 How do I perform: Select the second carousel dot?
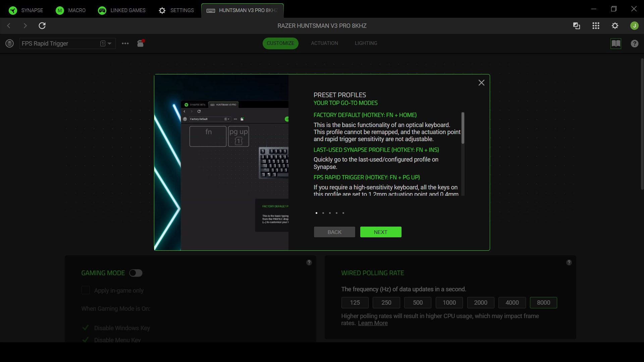pyautogui.click(x=323, y=213)
